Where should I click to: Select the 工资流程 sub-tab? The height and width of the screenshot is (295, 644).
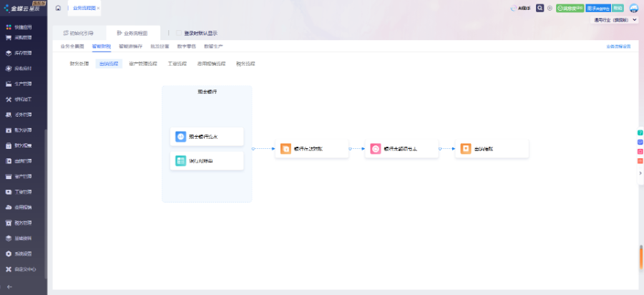click(x=177, y=64)
